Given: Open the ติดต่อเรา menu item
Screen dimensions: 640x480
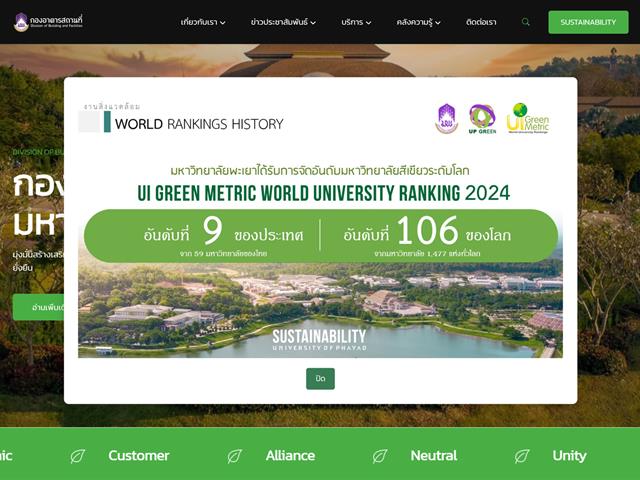Looking at the screenshot, I should coord(481,22).
